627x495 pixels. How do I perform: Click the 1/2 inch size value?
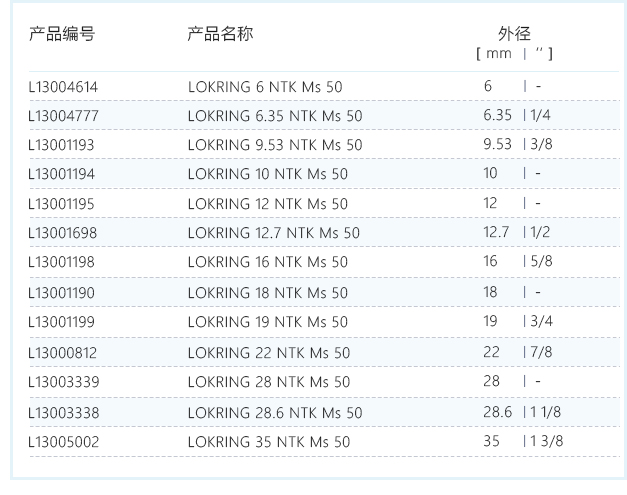click(540, 232)
